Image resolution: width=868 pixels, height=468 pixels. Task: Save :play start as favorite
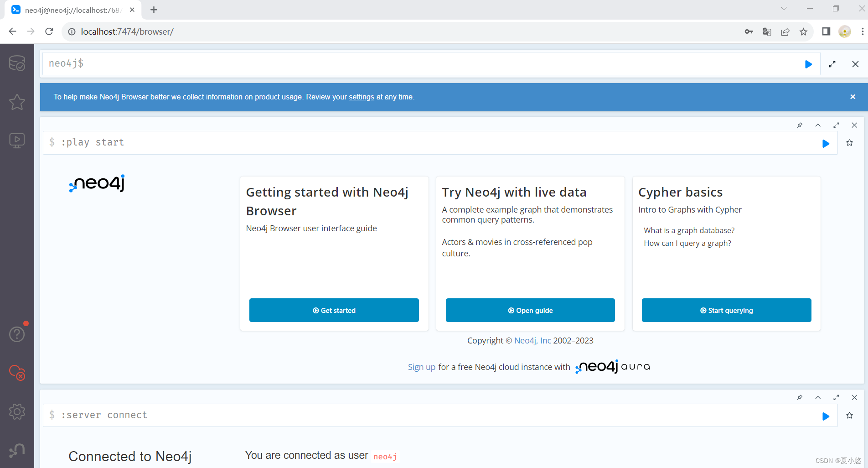point(849,143)
